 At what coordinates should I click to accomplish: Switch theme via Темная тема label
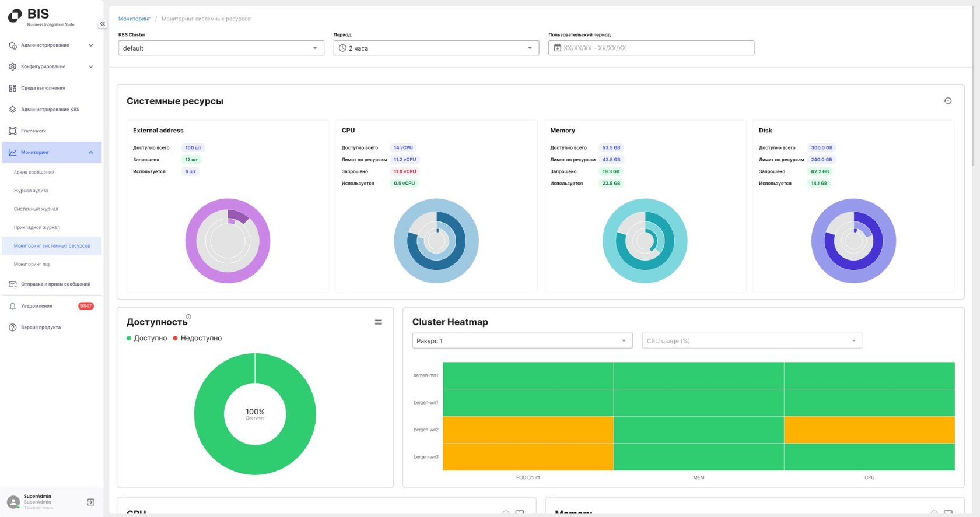[38, 508]
